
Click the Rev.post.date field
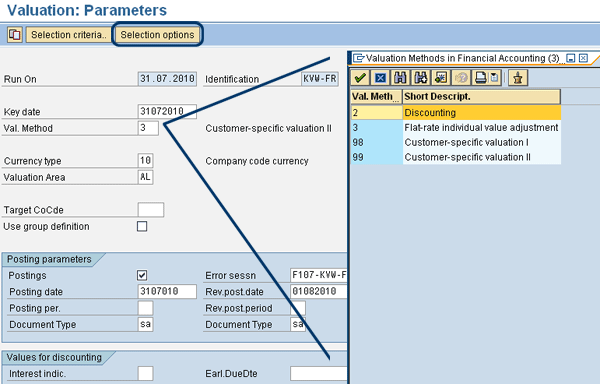coord(319,291)
